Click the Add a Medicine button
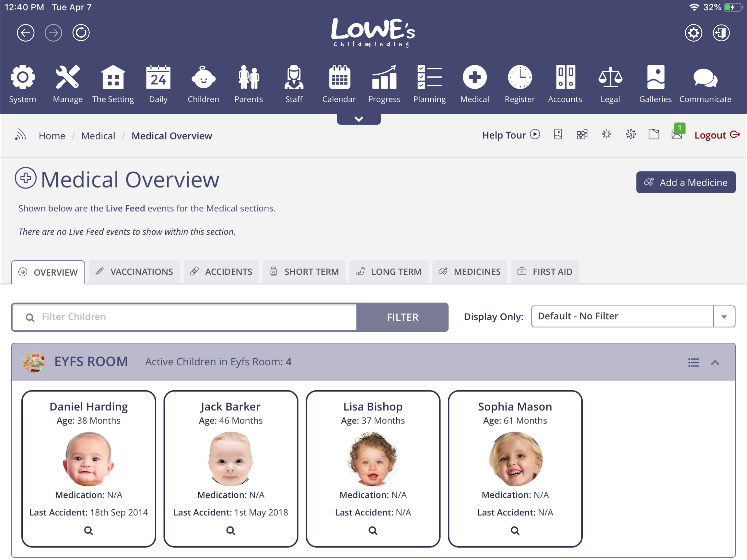The height and width of the screenshot is (560, 747). tap(686, 182)
